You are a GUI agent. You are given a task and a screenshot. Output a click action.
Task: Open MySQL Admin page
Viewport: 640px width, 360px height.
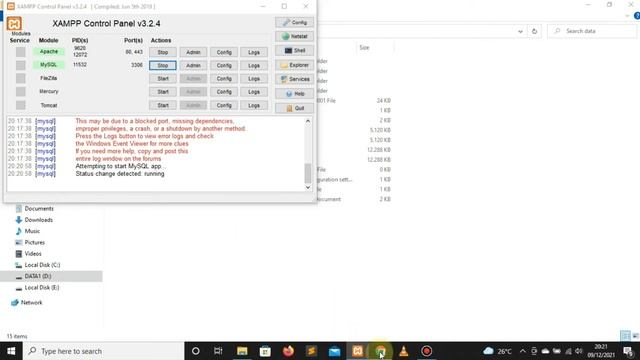click(193, 65)
